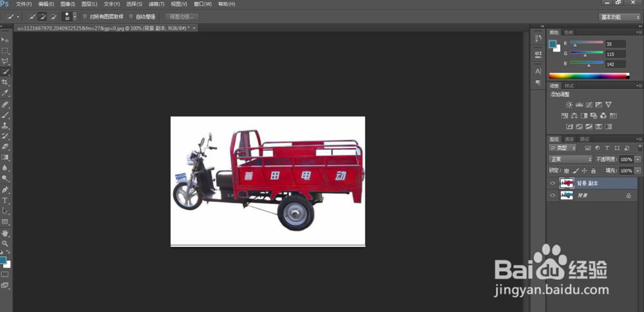644x312 pixels.
Task: Select the Clone Stamp tool
Action: tap(5, 126)
